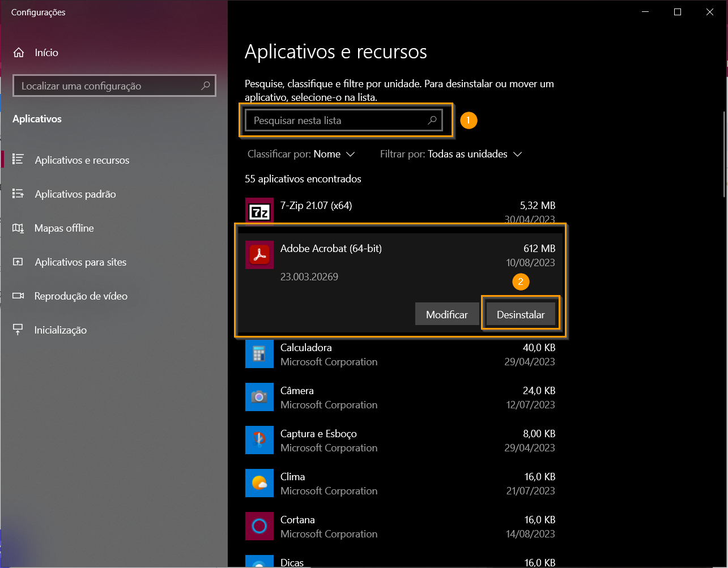Select the Cortana list entry

click(400, 526)
